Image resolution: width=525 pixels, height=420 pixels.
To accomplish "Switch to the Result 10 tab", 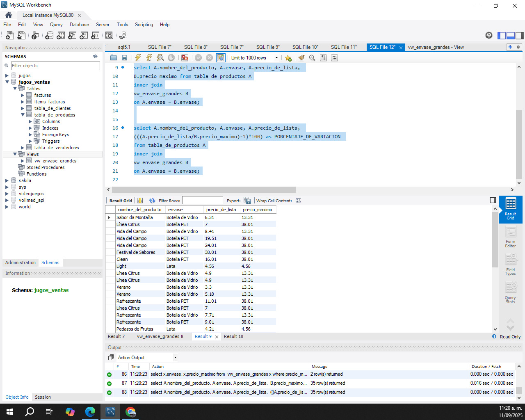I will tap(233, 336).
